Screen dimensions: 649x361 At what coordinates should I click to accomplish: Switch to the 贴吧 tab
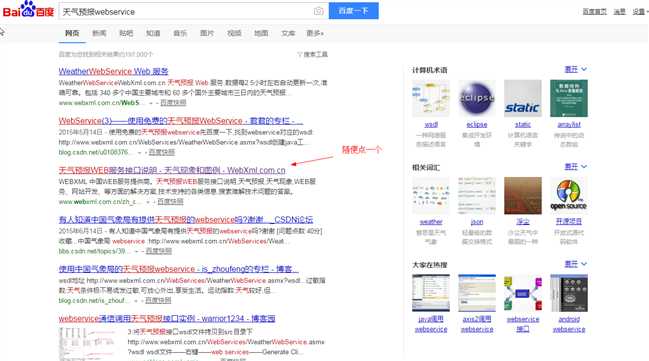pyautogui.click(x=126, y=33)
